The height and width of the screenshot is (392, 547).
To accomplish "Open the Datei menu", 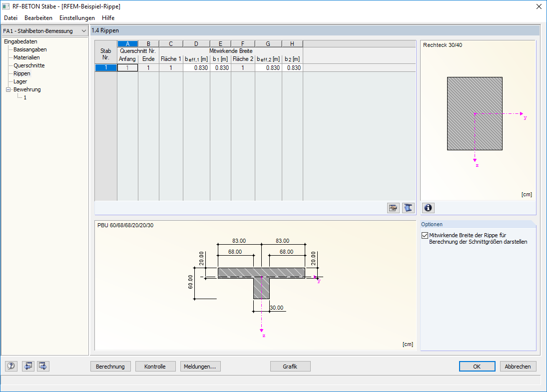I will [x=10, y=17].
